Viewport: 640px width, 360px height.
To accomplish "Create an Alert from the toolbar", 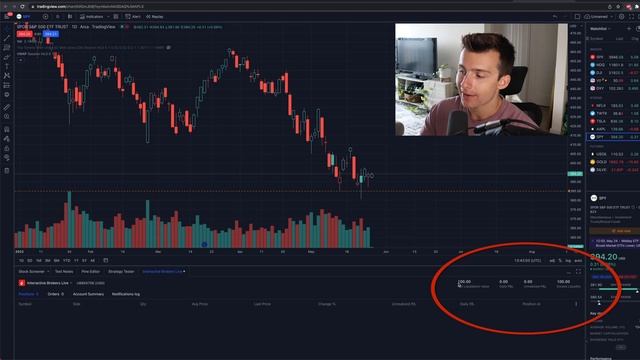I will click(133, 17).
